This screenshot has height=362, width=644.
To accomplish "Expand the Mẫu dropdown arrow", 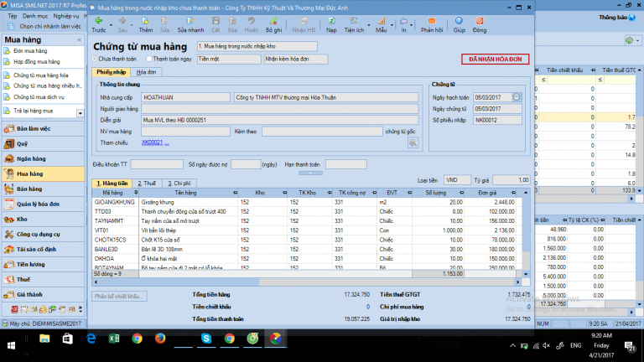I will point(392,25).
